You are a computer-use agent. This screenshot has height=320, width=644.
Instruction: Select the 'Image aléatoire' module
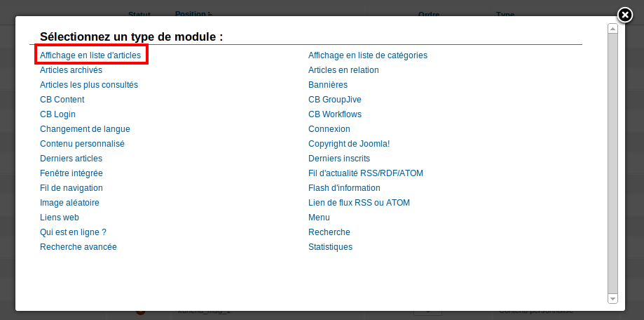pos(69,203)
